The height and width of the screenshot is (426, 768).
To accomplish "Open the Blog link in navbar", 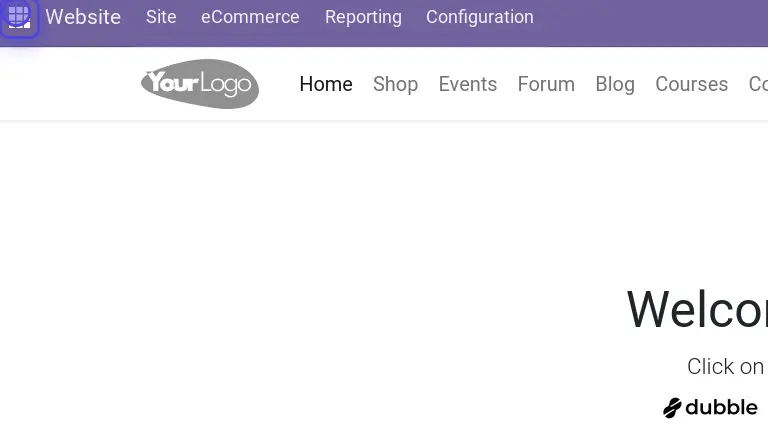I will [615, 84].
